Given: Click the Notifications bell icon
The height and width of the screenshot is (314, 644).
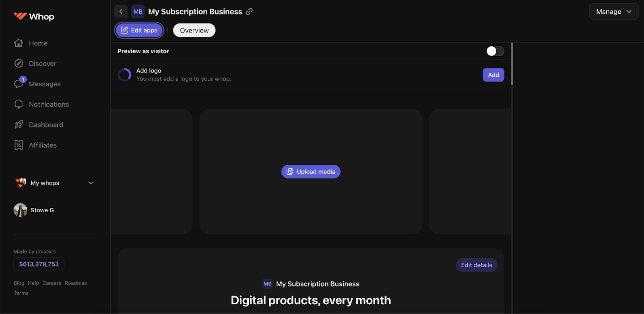Looking at the screenshot, I should click(19, 104).
